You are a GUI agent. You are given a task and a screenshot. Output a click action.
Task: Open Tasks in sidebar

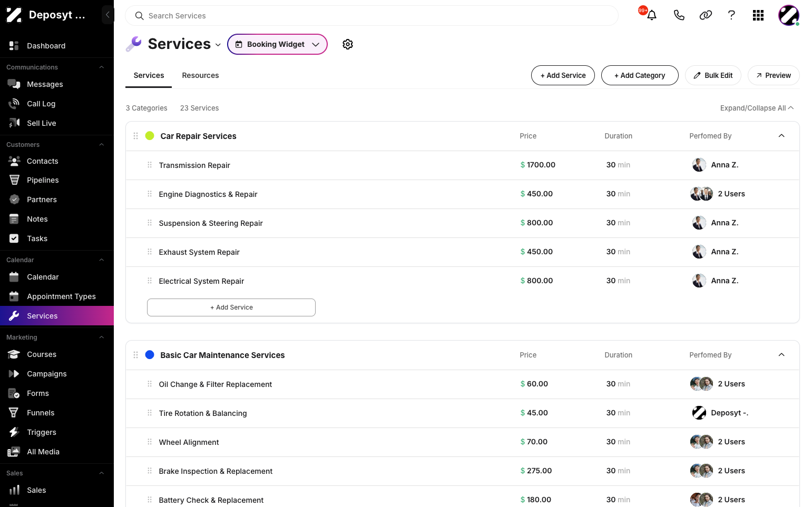click(57, 238)
